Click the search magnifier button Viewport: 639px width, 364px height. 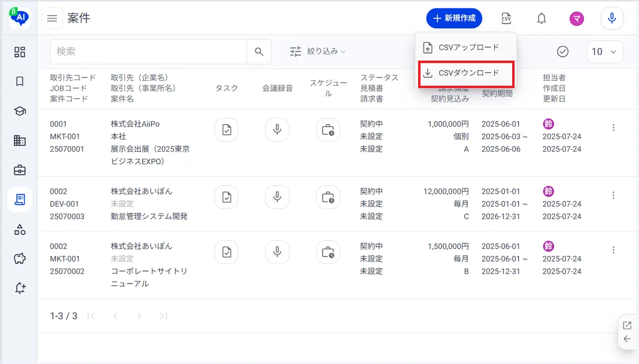(259, 52)
